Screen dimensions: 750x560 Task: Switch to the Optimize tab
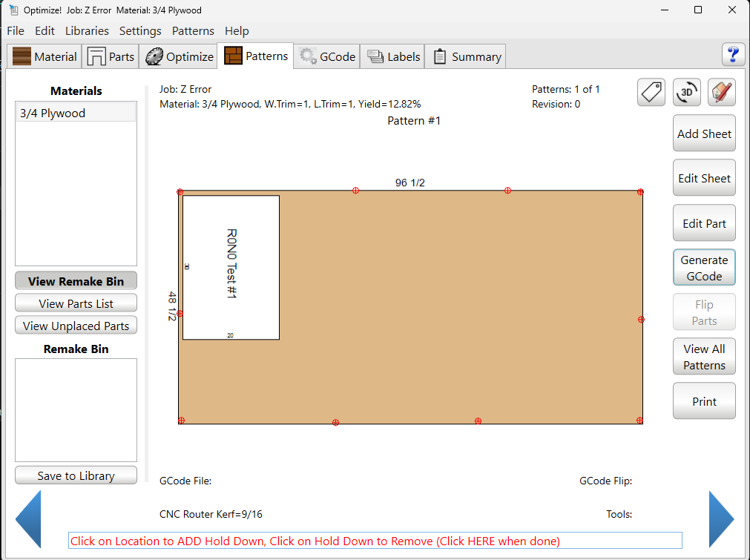(x=180, y=57)
